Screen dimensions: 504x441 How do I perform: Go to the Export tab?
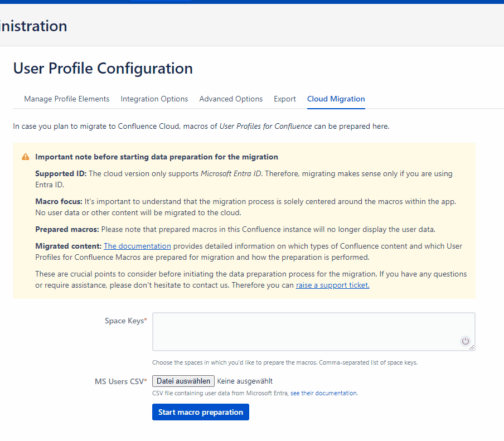[x=285, y=99]
